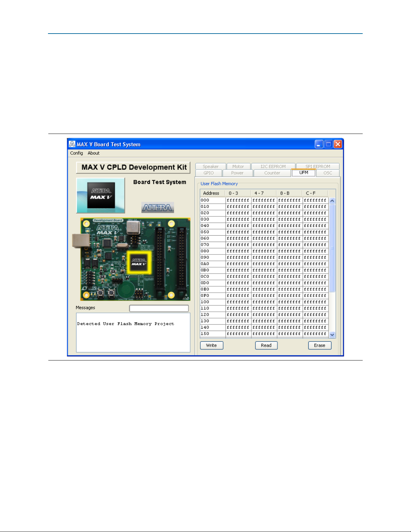Image resolution: width=411 pixels, height=532 pixels.
Task: Click the Read button
Action: click(x=266, y=345)
